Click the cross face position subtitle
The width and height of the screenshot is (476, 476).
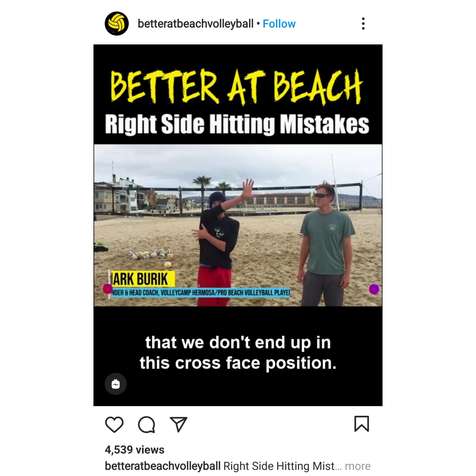(x=238, y=353)
